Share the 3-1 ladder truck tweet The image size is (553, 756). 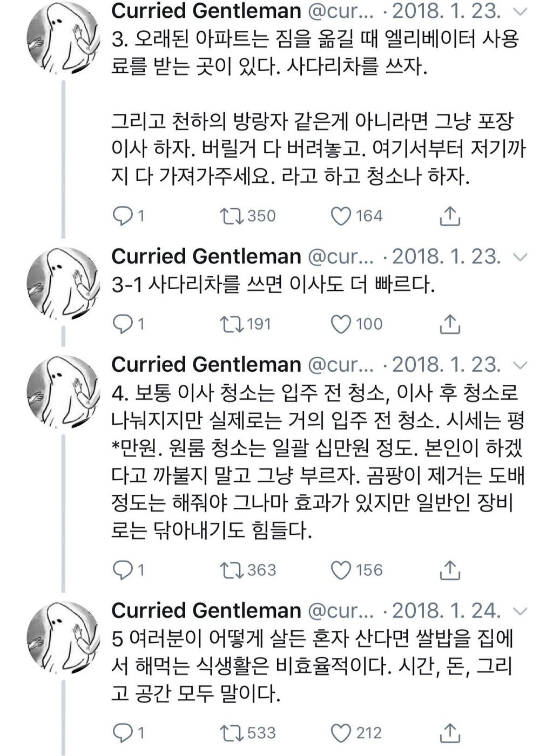(450, 324)
